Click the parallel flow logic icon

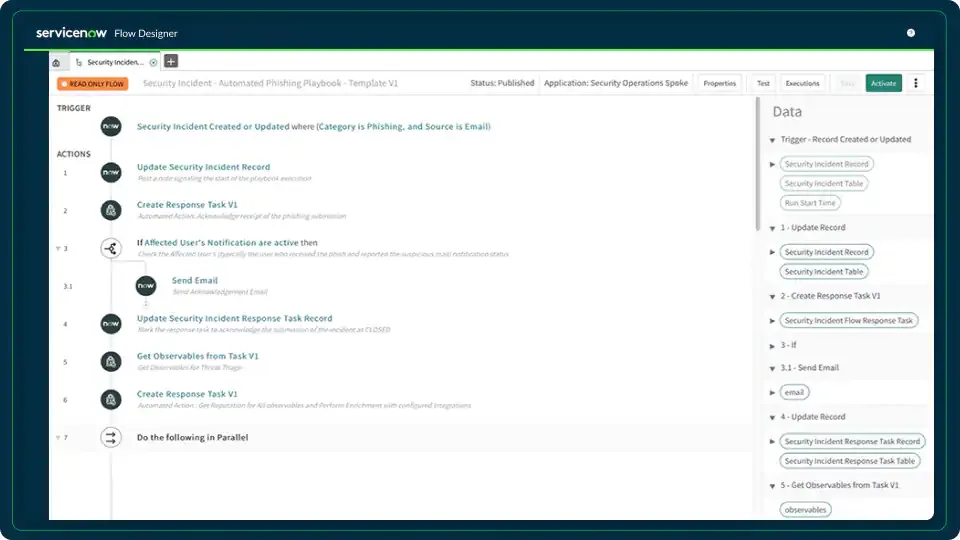111,437
